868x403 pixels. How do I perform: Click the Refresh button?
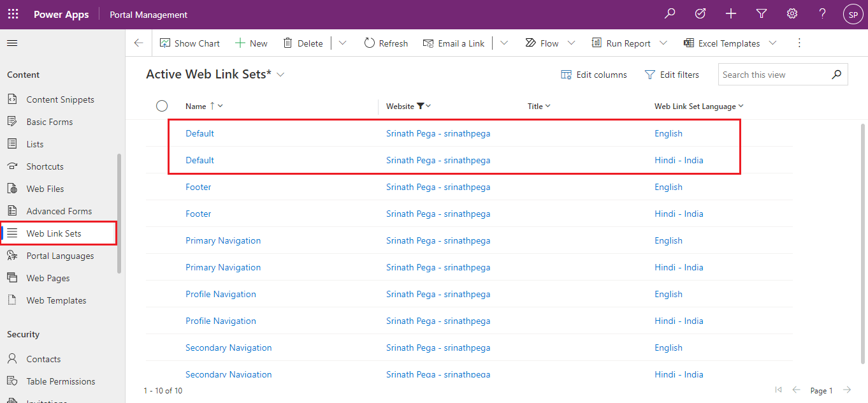tap(386, 43)
